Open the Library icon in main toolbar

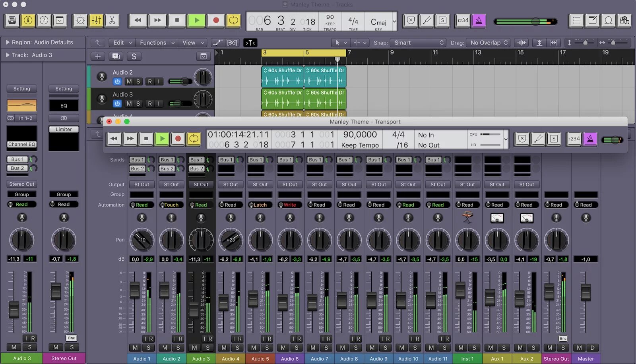pos(12,20)
